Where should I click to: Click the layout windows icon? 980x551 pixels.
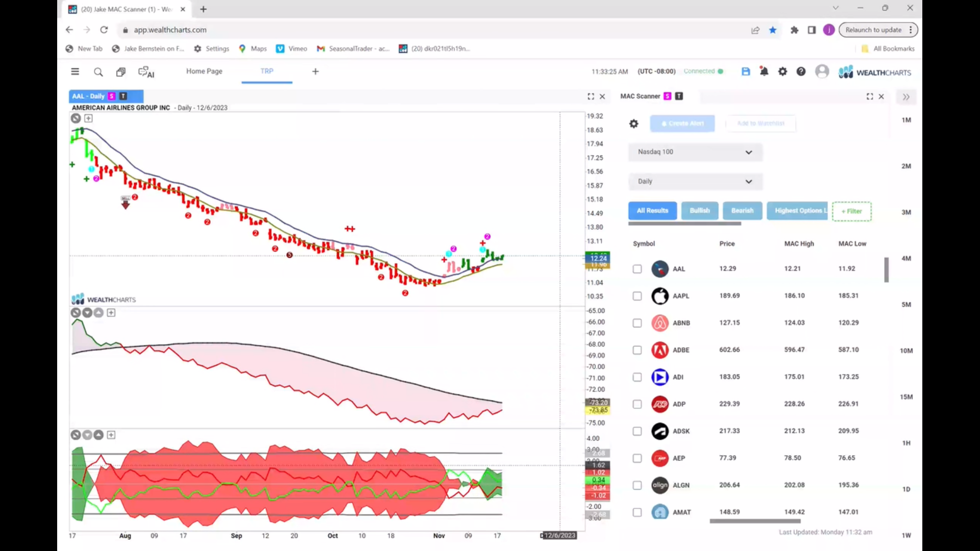pos(120,72)
